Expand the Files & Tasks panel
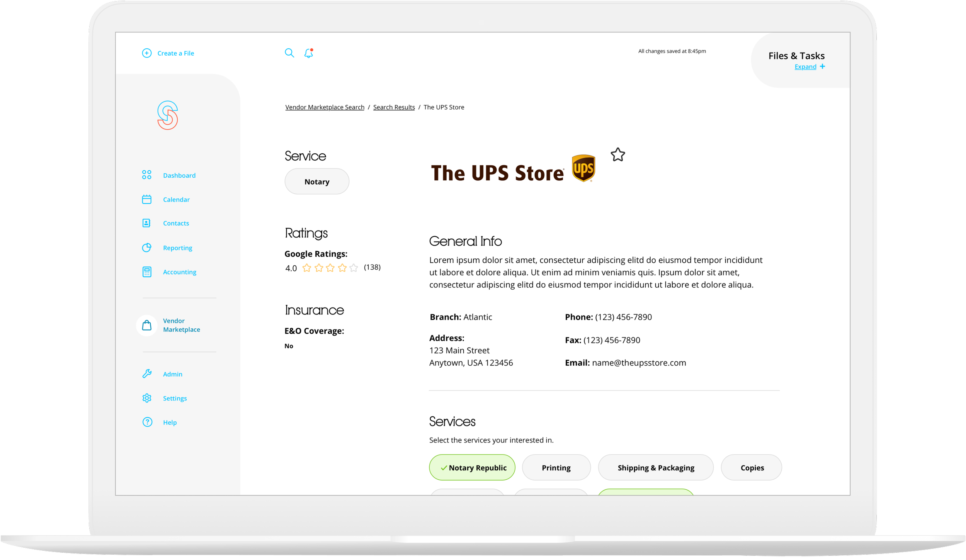This screenshot has height=560, width=966. point(805,66)
